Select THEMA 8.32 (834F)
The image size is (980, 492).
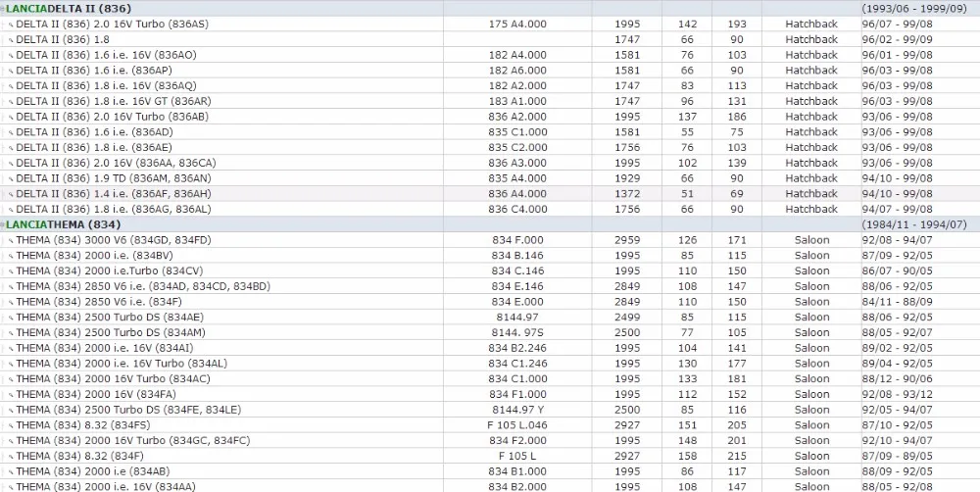[80, 457]
